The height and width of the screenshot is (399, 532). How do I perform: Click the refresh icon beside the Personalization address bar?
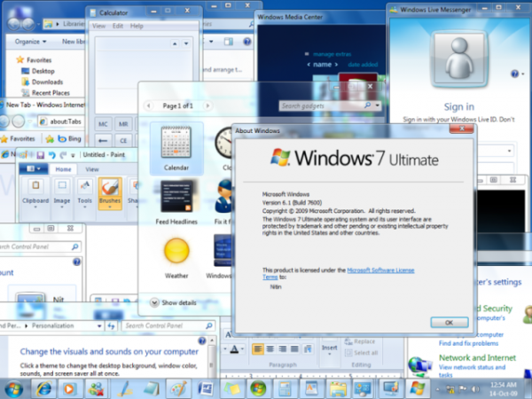(x=111, y=326)
